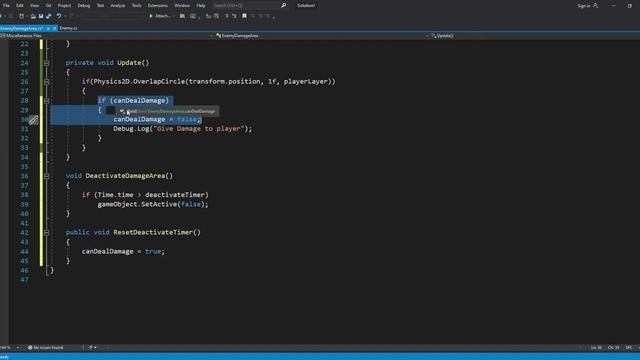The height and width of the screenshot is (360, 640).
Task: Click the Ln 30 line indicator
Action: click(596, 348)
